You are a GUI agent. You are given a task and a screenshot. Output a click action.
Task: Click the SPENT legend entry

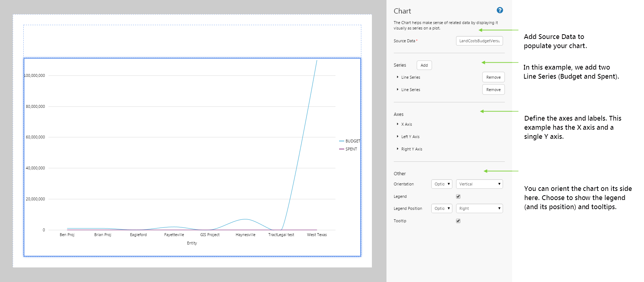click(x=351, y=149)
